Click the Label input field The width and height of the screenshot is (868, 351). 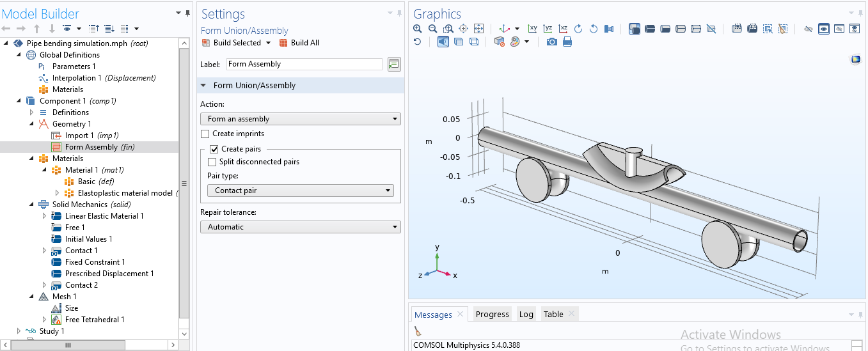(x=304, y=64)
